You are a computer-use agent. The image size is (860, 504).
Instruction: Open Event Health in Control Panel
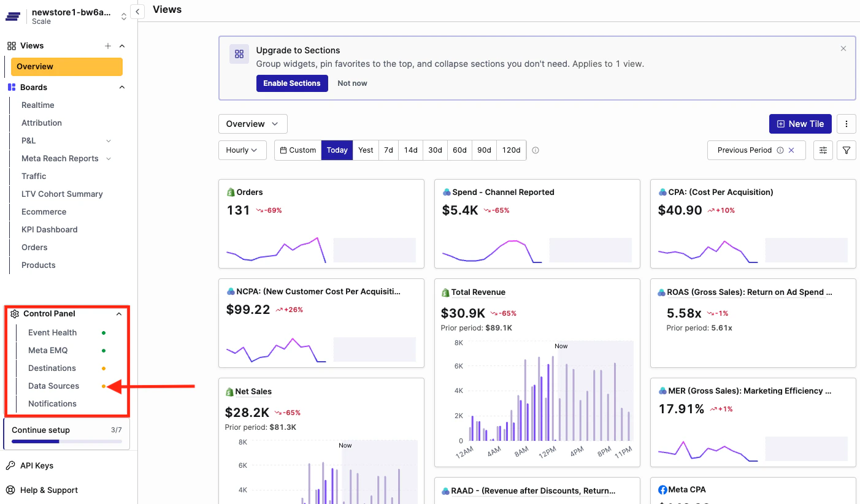[x=53, y=332]
